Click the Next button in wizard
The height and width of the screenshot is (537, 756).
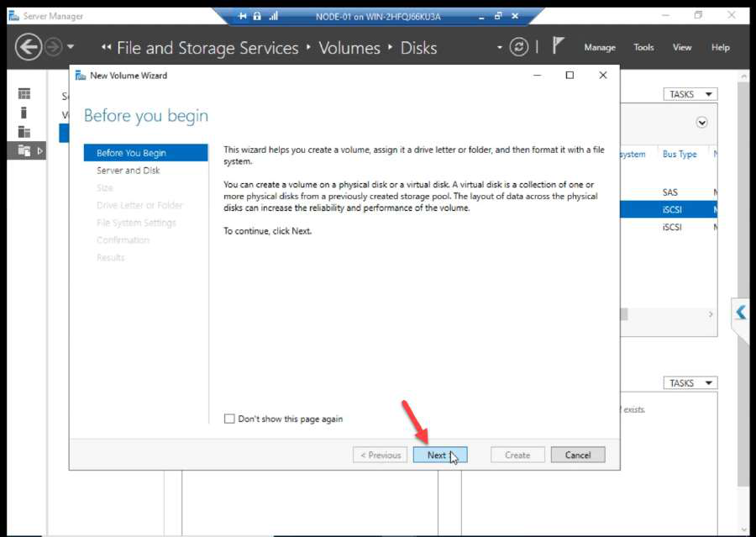pos(439,455)
